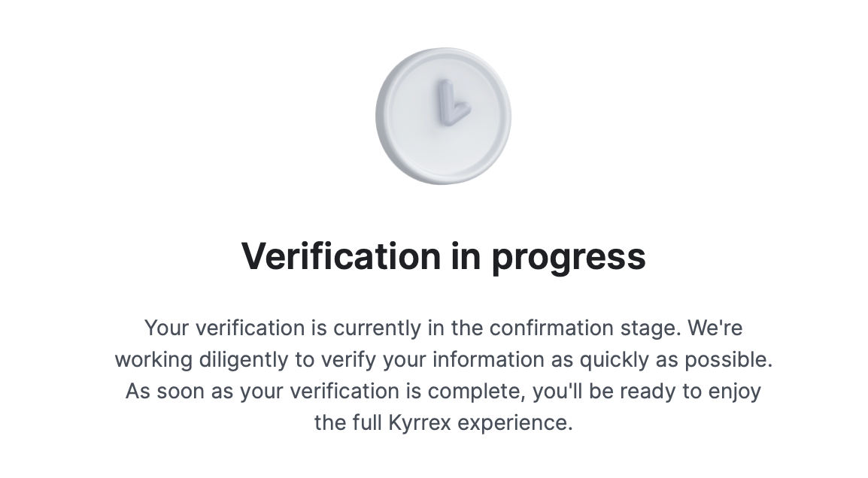Click the clock hands in the icon's center
The width and height of the screenshot is (868, 478).
click(451, 103)
